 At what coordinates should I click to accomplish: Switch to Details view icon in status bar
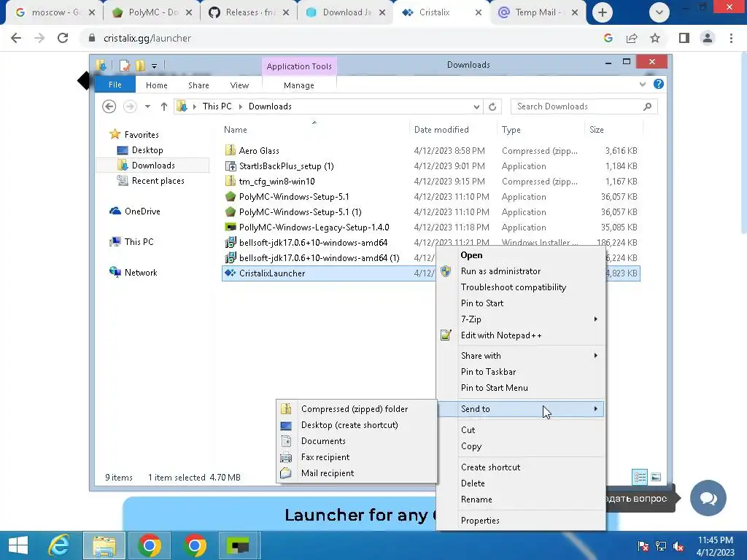[640, 477]
